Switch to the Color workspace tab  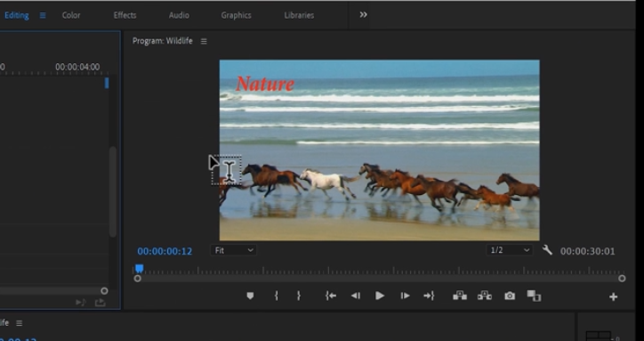71,15
